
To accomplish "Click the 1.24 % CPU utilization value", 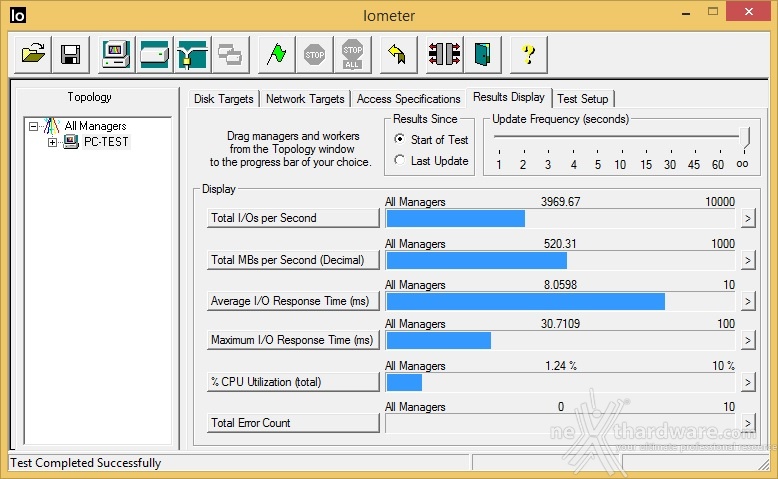I will 561,366.
